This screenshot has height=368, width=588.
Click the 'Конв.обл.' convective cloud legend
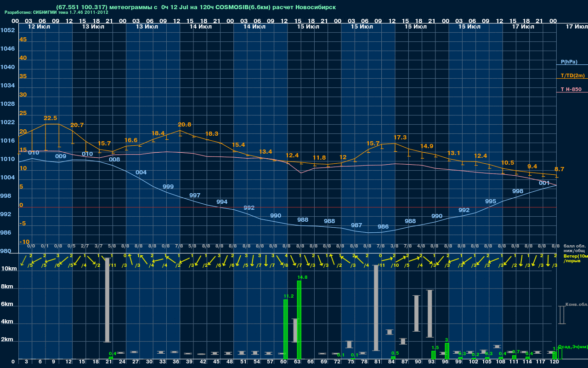coord(576,305)
